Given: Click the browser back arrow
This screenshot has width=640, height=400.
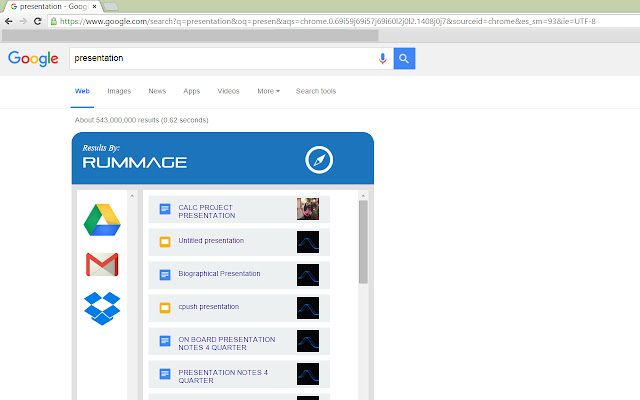Looking at the screenshot, I should [x=9, y=21].
